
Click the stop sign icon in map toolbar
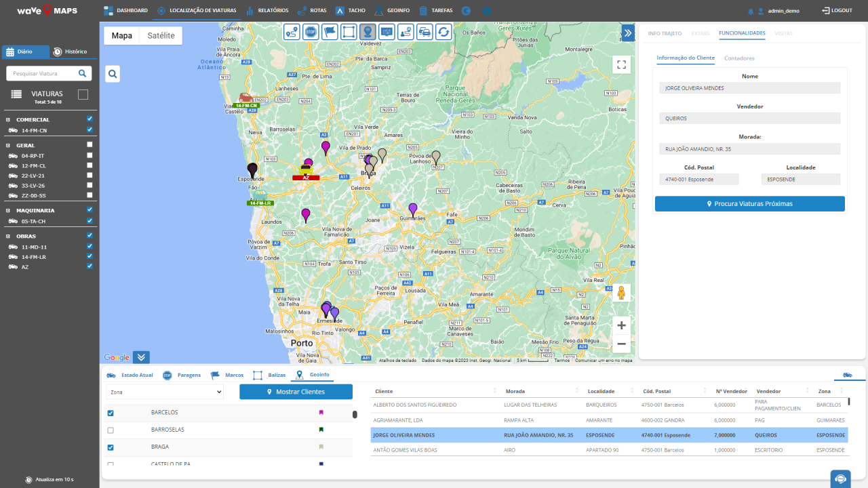(311, 31)
